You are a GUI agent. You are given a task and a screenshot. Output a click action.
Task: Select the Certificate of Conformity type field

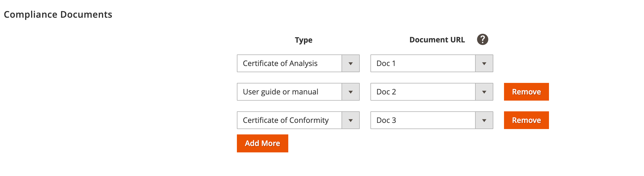click(289, 120)
